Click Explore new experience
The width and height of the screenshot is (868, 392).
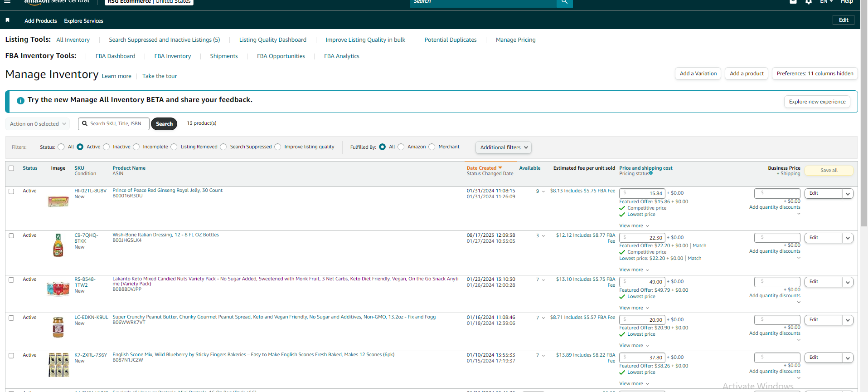point(817,102)
